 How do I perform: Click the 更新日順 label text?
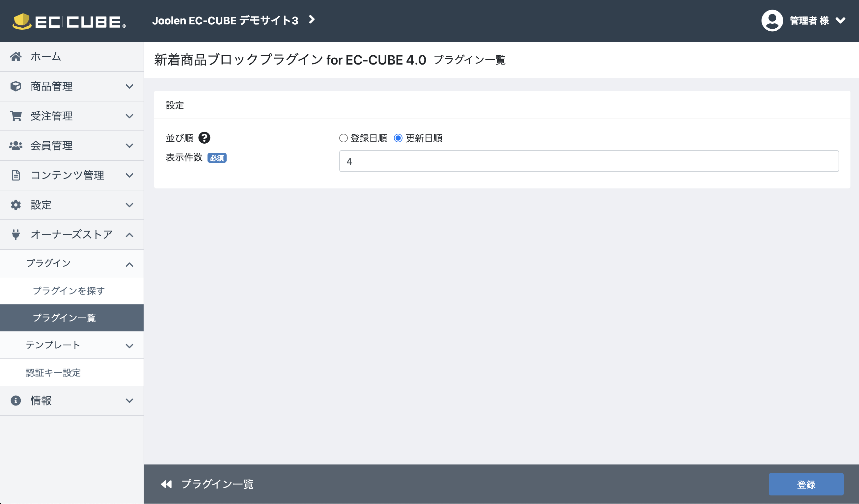pos(424,138)
